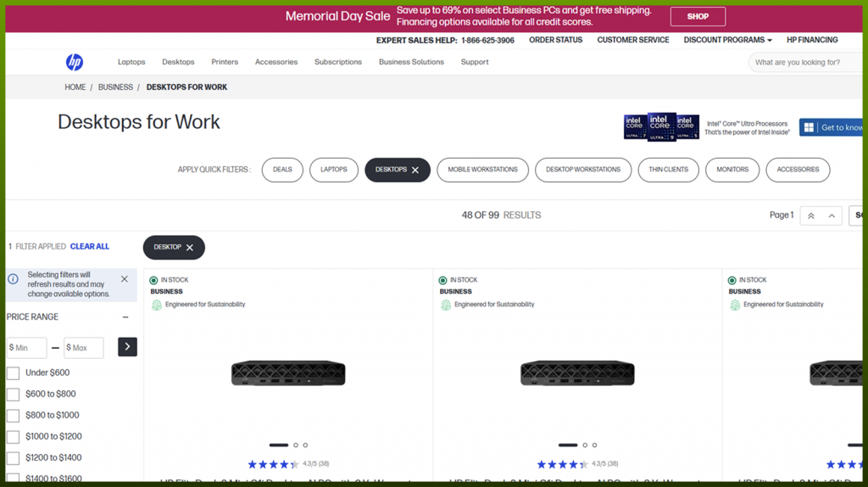
Task: Open Customer Service link
Action: [632, 40]
